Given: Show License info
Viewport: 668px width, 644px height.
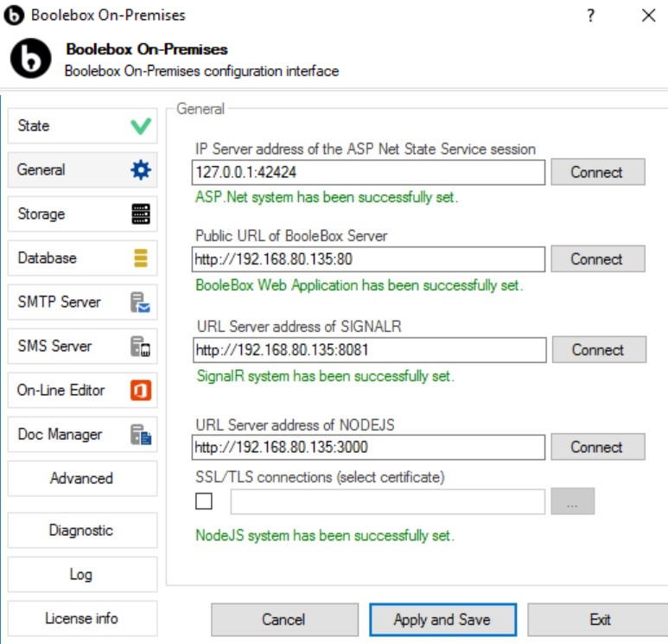Looking at the screenshot, I should [82, 618].
